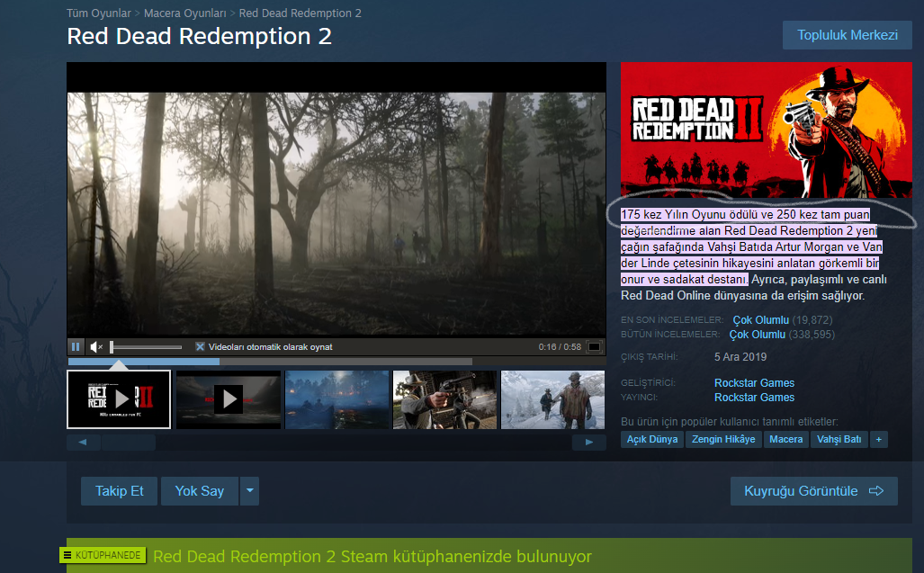Click the Red Dead Redemption 2 page title
924x573 pixels.
(199, 37)
